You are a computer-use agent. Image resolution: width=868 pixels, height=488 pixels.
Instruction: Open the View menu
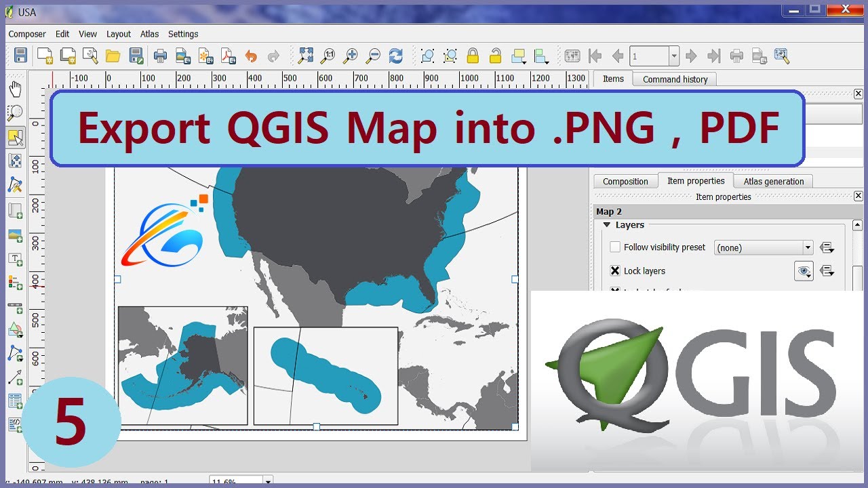pos(88,34)
